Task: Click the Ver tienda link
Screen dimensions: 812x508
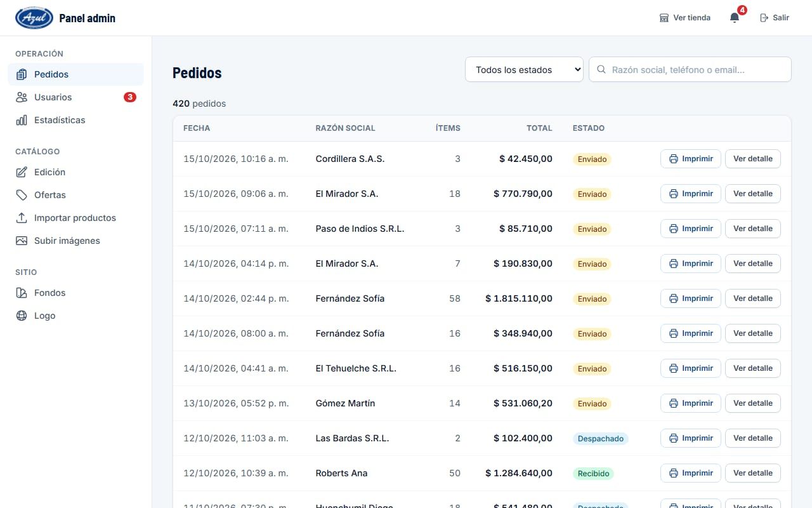Action: click(x=685, y=18)
